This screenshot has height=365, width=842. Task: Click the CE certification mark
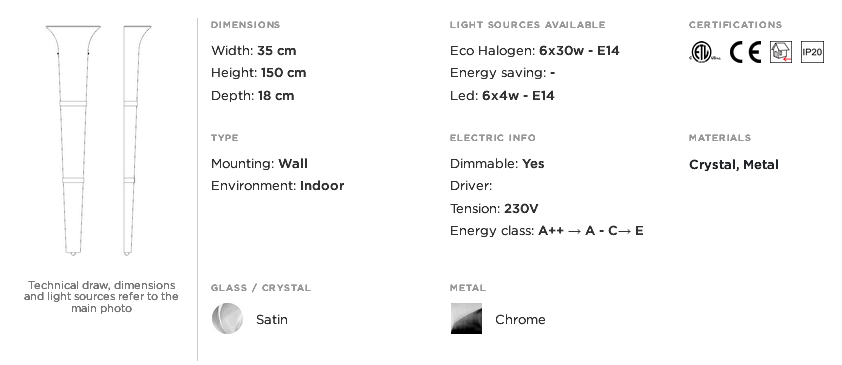[x=745, y=52]
